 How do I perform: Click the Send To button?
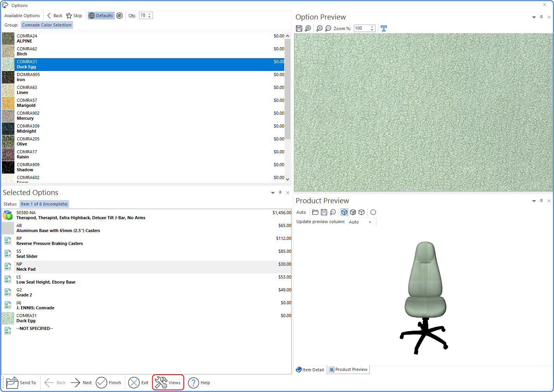(x=21, y=383)
